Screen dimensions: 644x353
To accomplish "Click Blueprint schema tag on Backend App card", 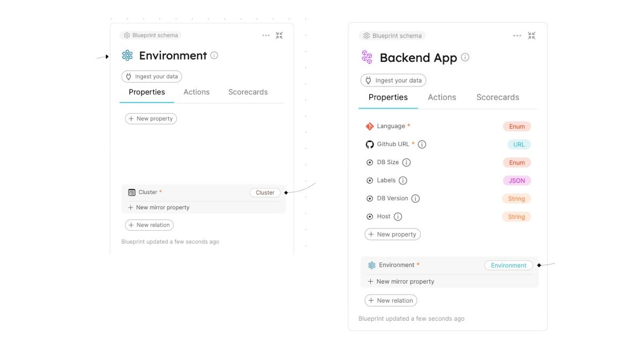I will pyautogui.click(x=392, y=36).
